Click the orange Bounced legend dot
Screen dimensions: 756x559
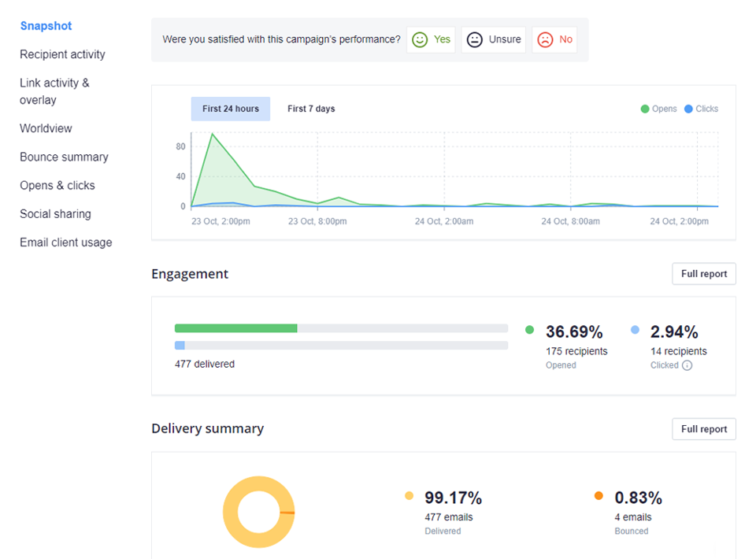(598, 495)
